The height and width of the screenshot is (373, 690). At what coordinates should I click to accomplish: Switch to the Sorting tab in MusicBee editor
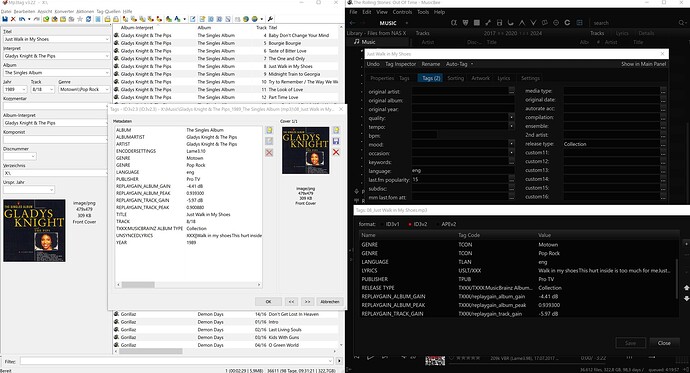pyautogui.click(x=455, y=78)
